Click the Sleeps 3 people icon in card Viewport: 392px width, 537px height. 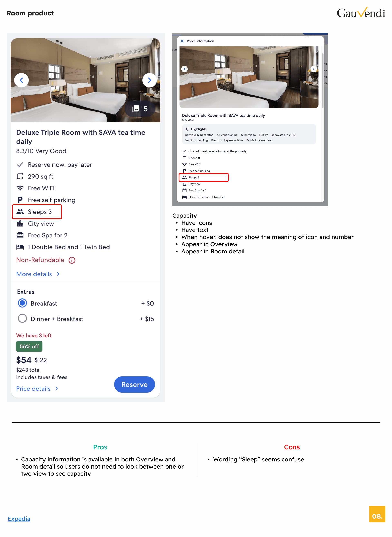(x=20, y=212)
